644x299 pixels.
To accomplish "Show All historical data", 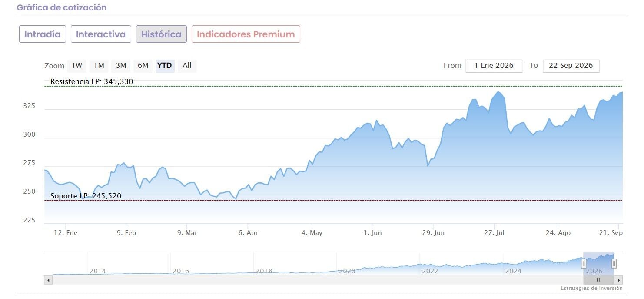I will click(x=187, y=66).
